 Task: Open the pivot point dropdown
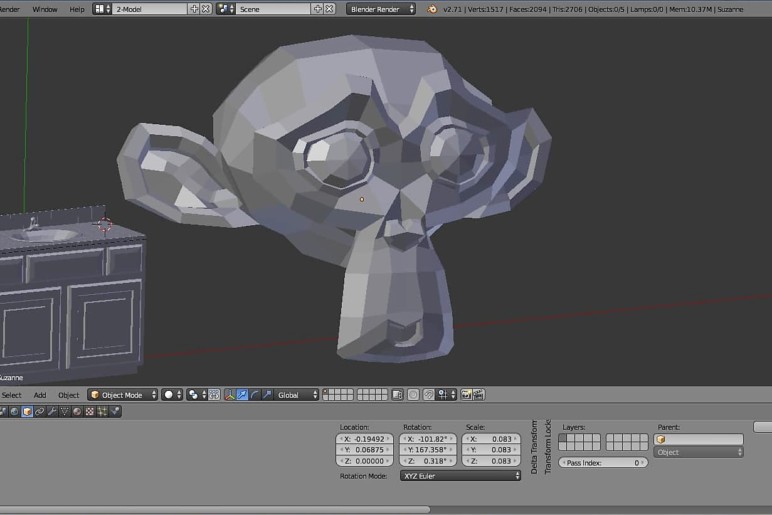(x=196, y=395)
